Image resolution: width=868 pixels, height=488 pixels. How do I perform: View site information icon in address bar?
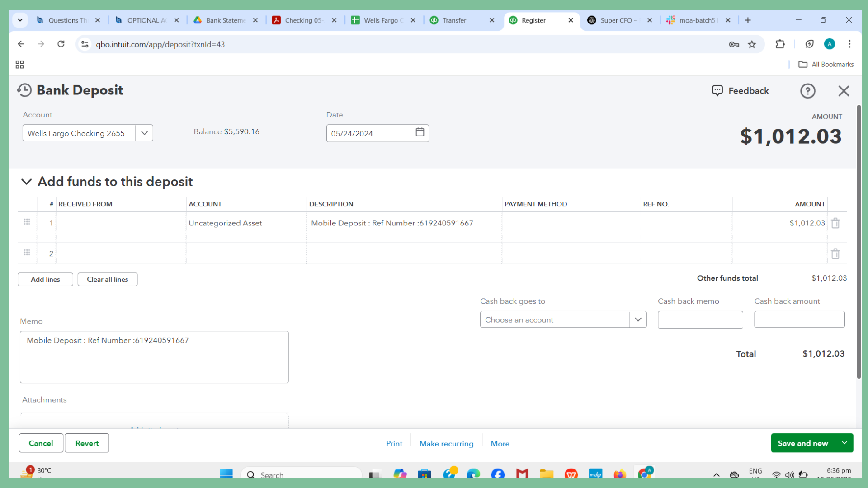pyautogui.click(x=85, y=44)
